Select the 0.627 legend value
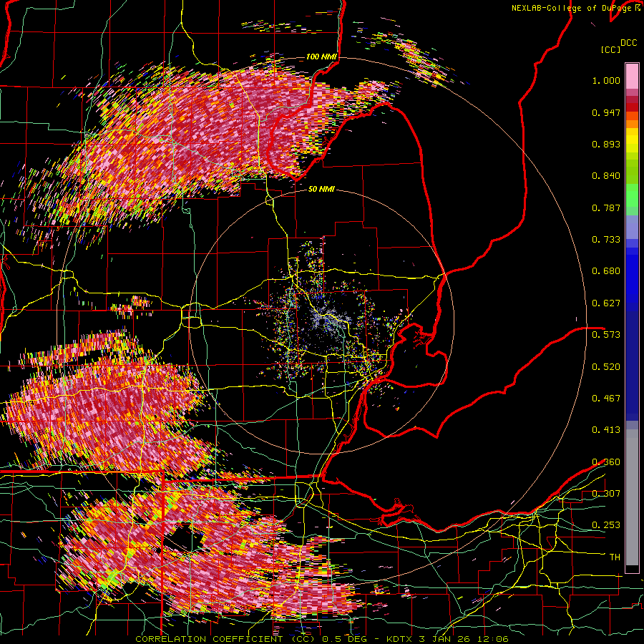Screen dimensions: 644x644 606,303
